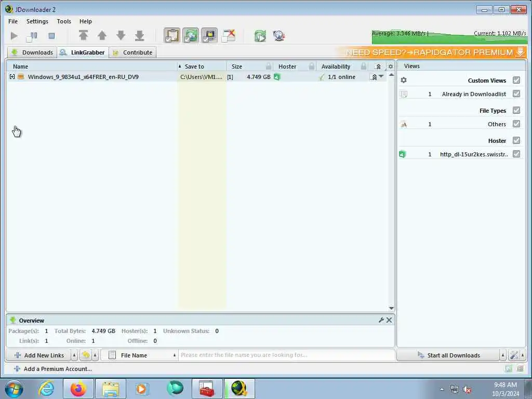
Task: Click the 1/1 online availability cell
Action: tap(341, 77)
